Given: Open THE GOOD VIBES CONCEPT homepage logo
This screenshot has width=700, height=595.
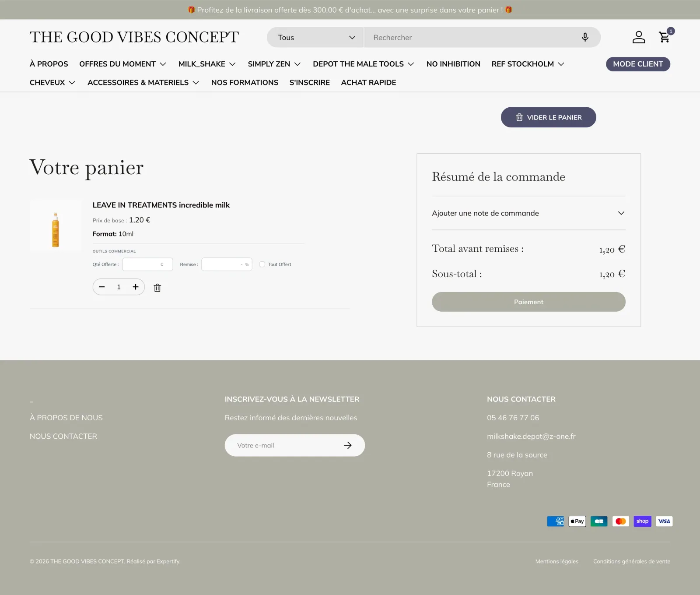Looking at the screenshot, I should [134, 37].
